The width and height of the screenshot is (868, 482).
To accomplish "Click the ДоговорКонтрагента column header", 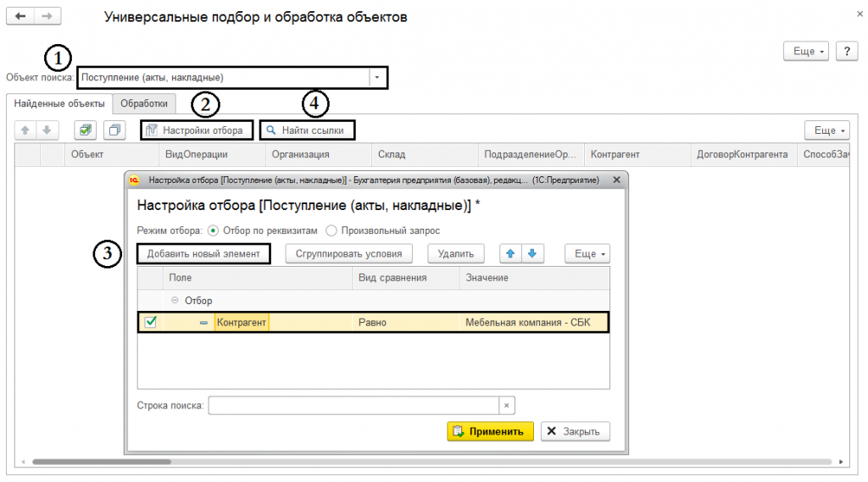I will coord(744,154).
